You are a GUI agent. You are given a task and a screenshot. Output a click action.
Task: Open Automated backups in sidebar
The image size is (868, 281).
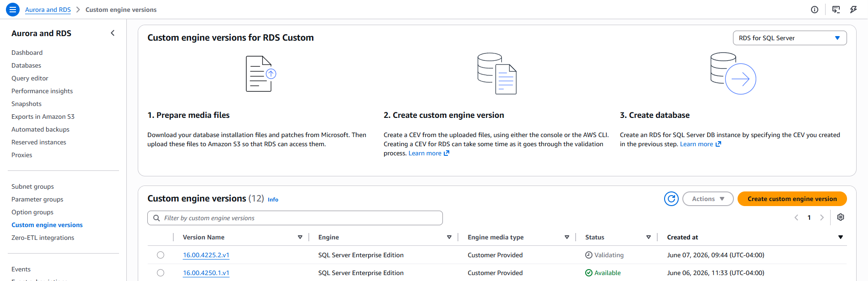click(x=41, y=129)
